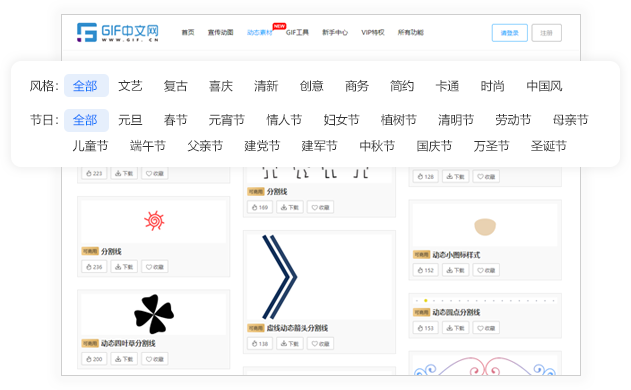Filter style by 文艺
The height and width of the screenshot is (390, 631).
130,86
